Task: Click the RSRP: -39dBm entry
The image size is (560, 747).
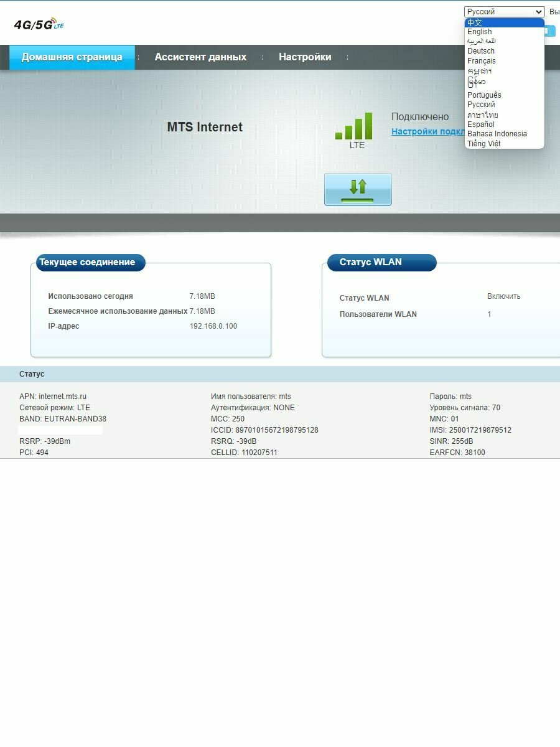Action: click(45, 441)
